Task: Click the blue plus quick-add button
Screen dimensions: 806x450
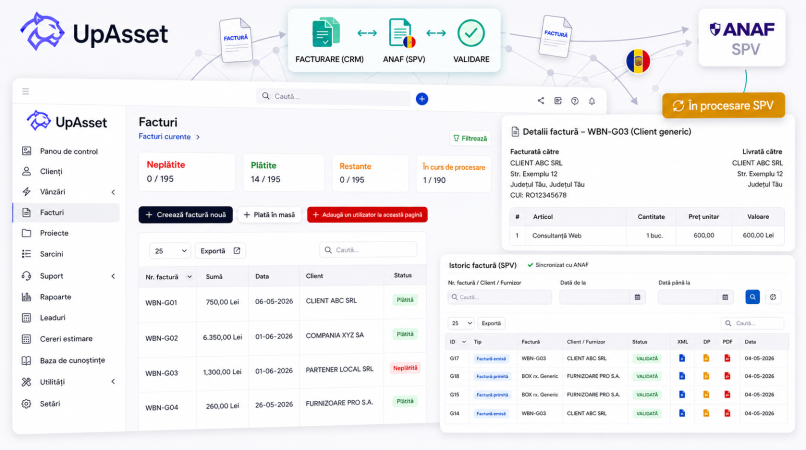Action: 422,99
